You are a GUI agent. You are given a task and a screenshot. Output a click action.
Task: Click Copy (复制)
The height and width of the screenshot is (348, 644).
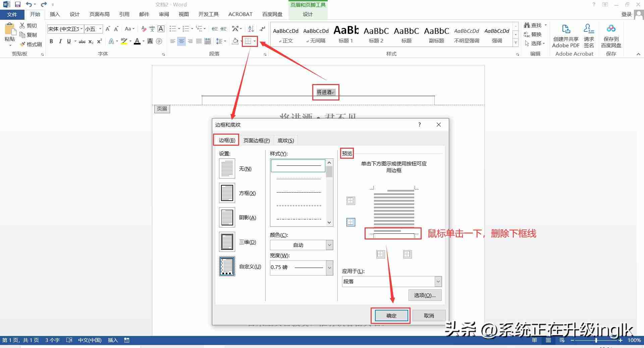[x=28, y=35]
